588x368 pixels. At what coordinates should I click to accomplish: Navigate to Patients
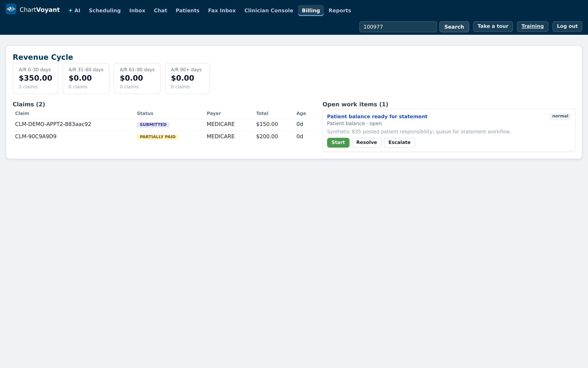point(187,10)
